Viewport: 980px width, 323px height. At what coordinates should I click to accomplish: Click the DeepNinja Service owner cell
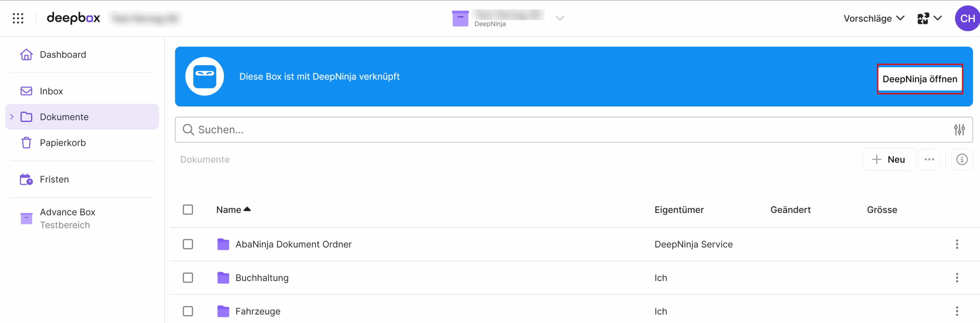point(694,244)
